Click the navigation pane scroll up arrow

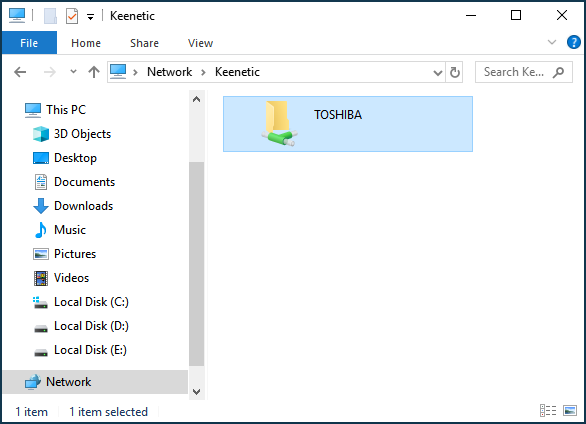(x=197, y=99)
